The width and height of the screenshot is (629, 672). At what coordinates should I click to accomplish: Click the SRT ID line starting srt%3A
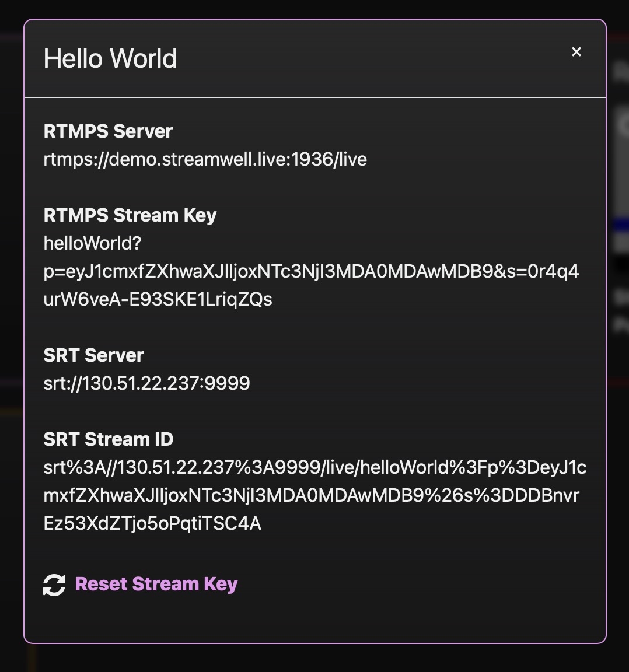point(314,467)
